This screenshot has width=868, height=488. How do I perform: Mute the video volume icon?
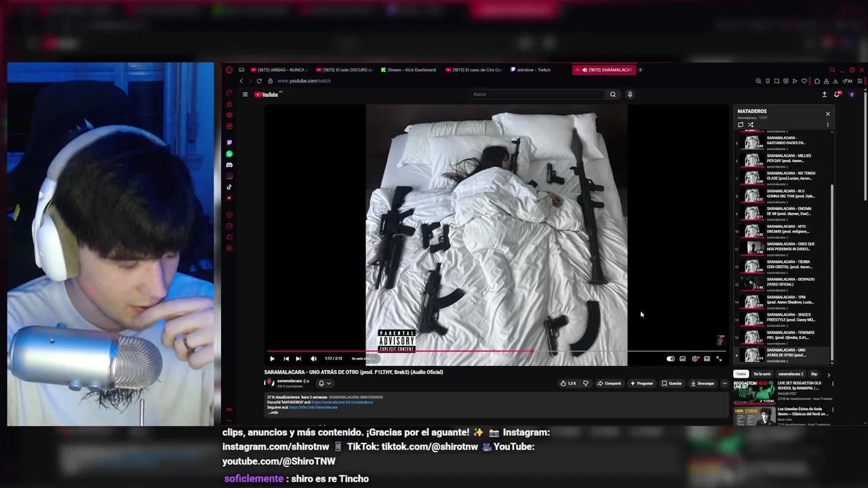(x=313, y=359)
